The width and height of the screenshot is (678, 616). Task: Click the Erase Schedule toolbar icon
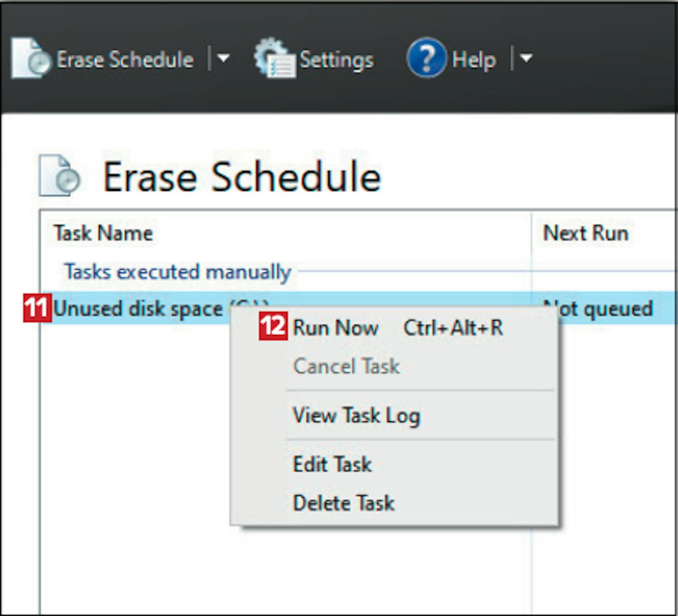pyautogui.click(x=31, y=58)
